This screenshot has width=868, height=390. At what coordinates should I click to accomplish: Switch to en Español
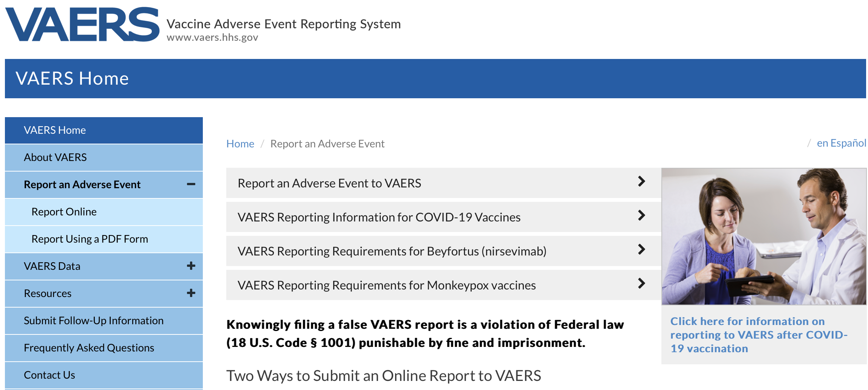[842, 143]
